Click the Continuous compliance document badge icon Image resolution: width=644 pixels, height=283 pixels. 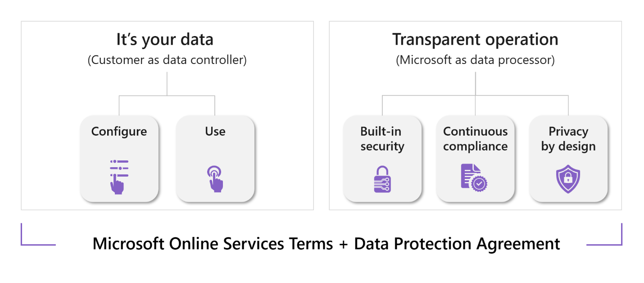tap(474, 178)
